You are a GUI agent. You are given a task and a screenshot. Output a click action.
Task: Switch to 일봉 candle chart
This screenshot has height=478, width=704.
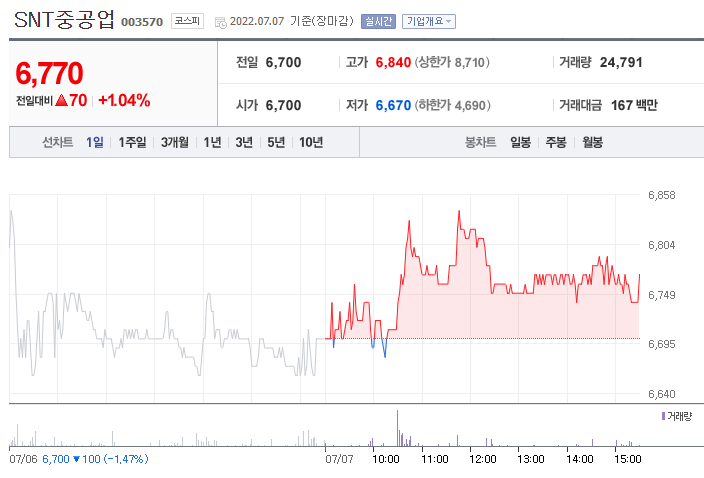click(520, 142)
